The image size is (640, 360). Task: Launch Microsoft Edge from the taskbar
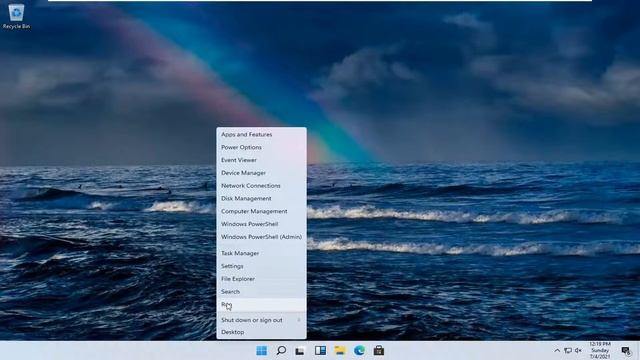pyautogui.click(x=359, y=351)
